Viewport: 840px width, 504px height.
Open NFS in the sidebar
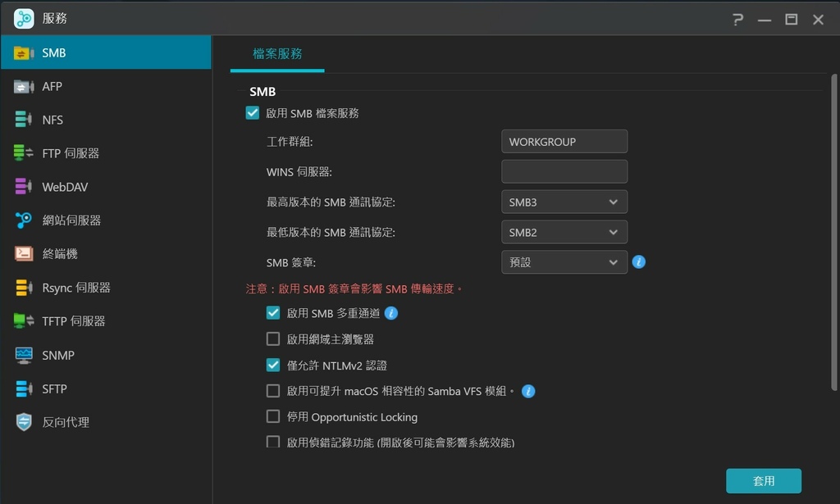tap(106, 120)
